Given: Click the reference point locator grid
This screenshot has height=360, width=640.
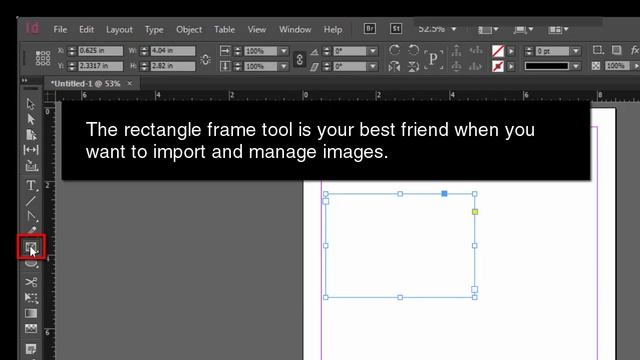Looking at the screenshot, I should tap(43, 58).
